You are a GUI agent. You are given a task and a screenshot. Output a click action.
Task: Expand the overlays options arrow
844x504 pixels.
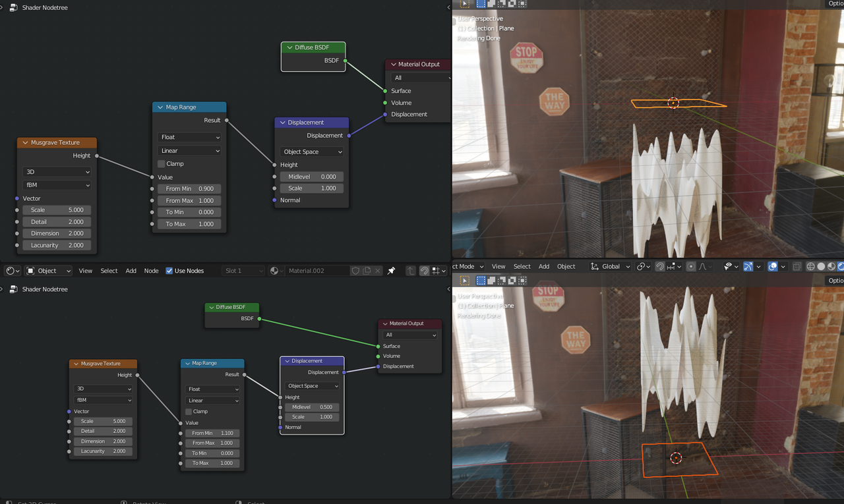click(783, 266)
